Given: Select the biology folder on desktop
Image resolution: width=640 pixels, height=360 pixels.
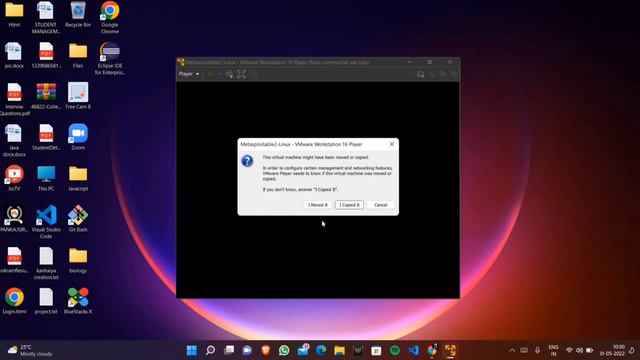Looking at the screenshot, I should coord(78,260).
